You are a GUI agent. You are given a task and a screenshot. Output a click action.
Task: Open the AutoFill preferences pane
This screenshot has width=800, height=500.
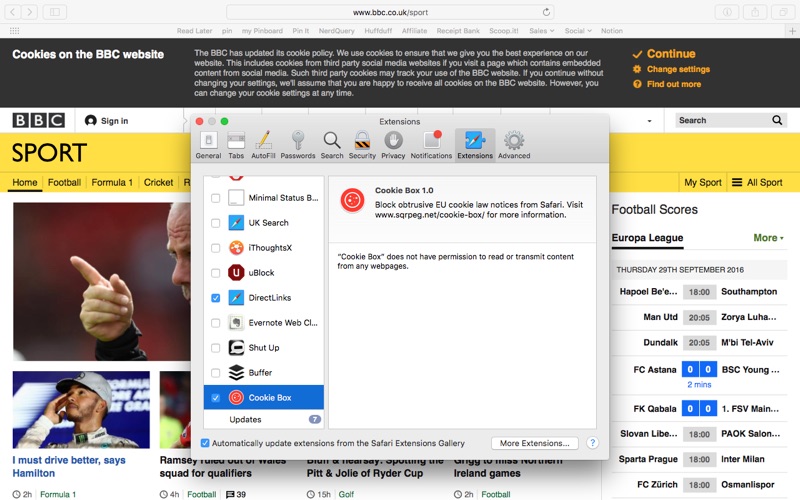pyautogui.click(x=263, y=145)
